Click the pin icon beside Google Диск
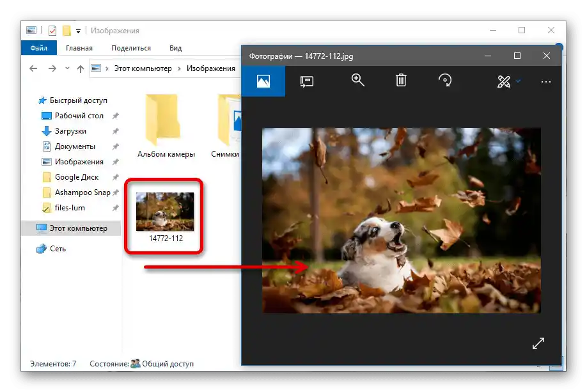 pos(116,177)
